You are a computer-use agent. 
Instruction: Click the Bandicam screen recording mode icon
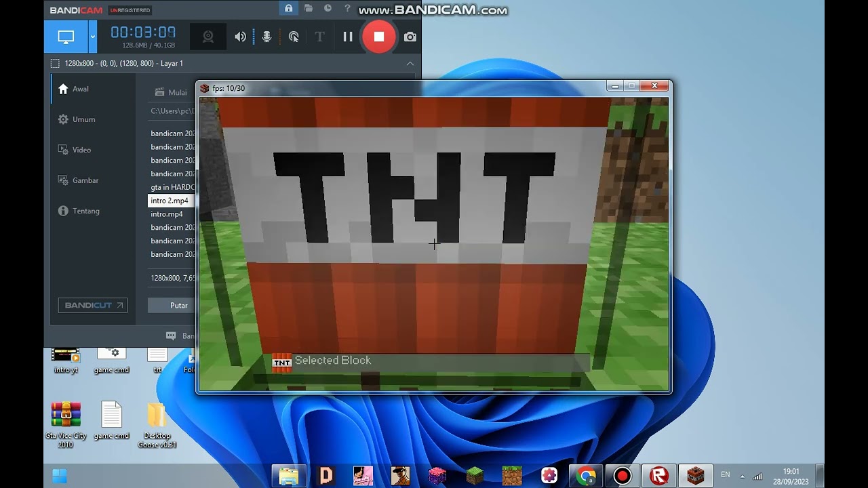point(66,37)
